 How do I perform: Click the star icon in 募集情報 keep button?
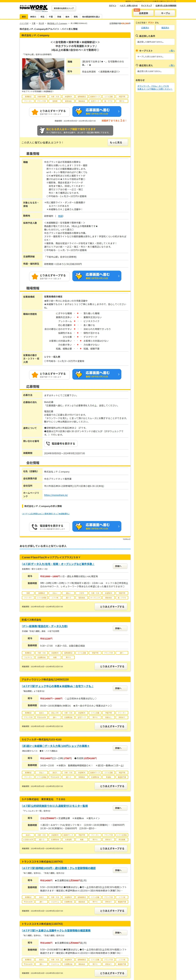coord(35,277)
